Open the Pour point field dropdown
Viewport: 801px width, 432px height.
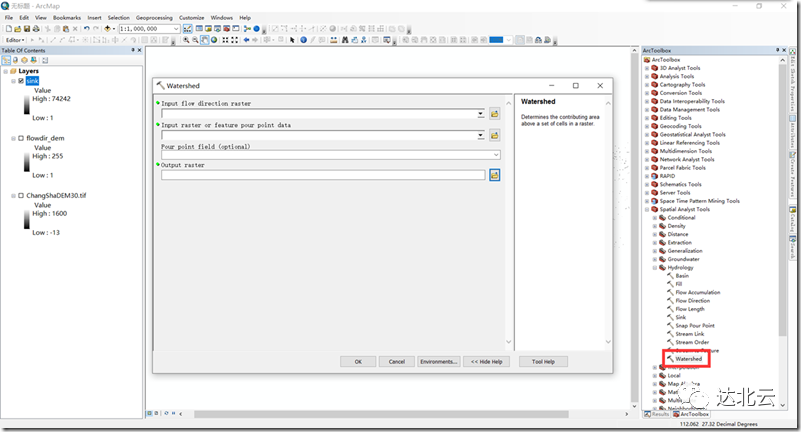(496, 155)
